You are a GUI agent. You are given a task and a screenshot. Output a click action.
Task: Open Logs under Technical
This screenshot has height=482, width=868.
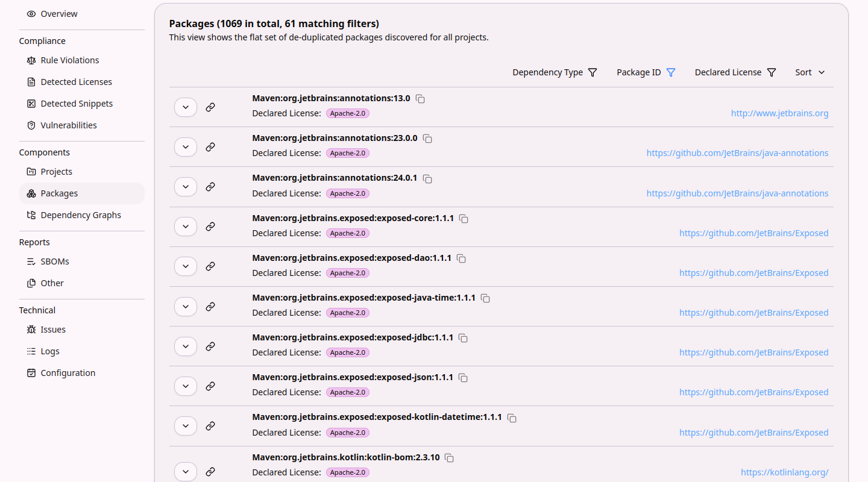click(x=82, y=351)
